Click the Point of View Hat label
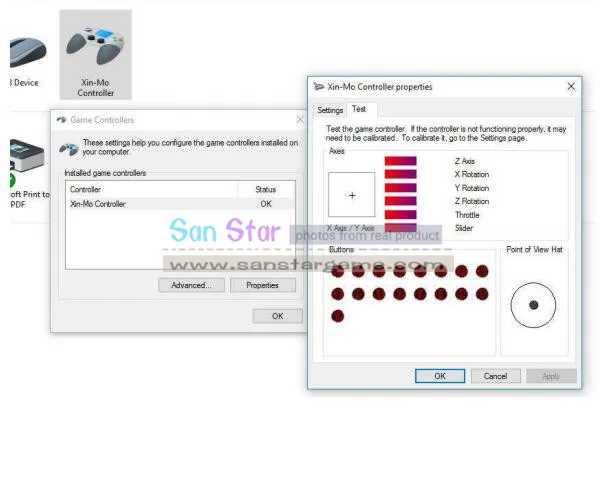This screenshot has width=615, height=488. coord(534,249)
